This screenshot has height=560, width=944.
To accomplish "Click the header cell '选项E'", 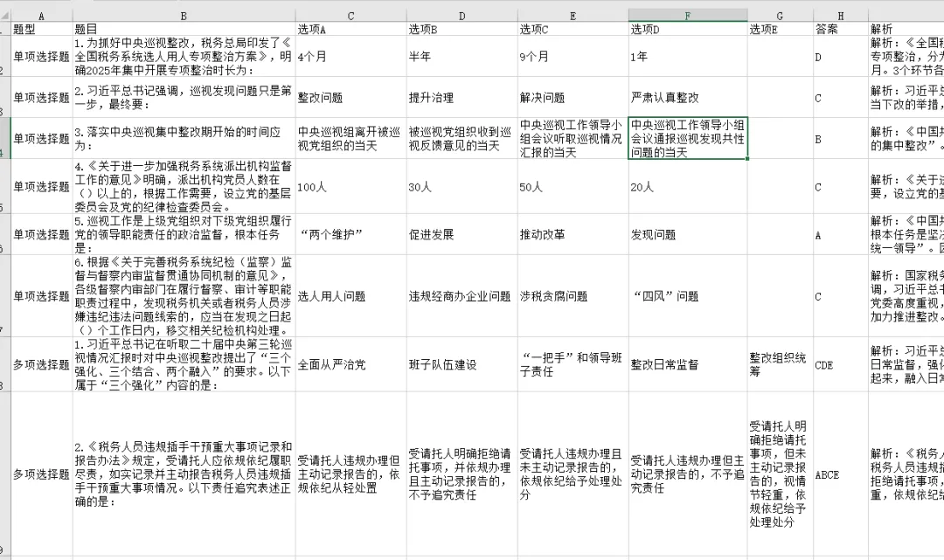I will tap(781, 29).
